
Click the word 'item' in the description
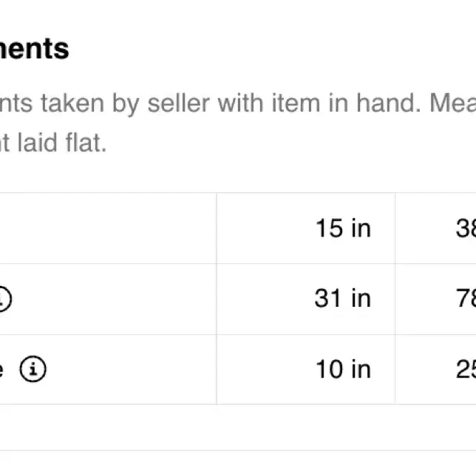pyautogui.click(x=296, y=103)
